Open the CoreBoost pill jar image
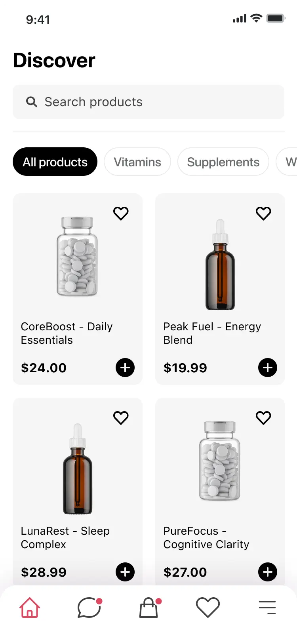The width and height of the screenshot is (297, 644). tap(77, 256)
